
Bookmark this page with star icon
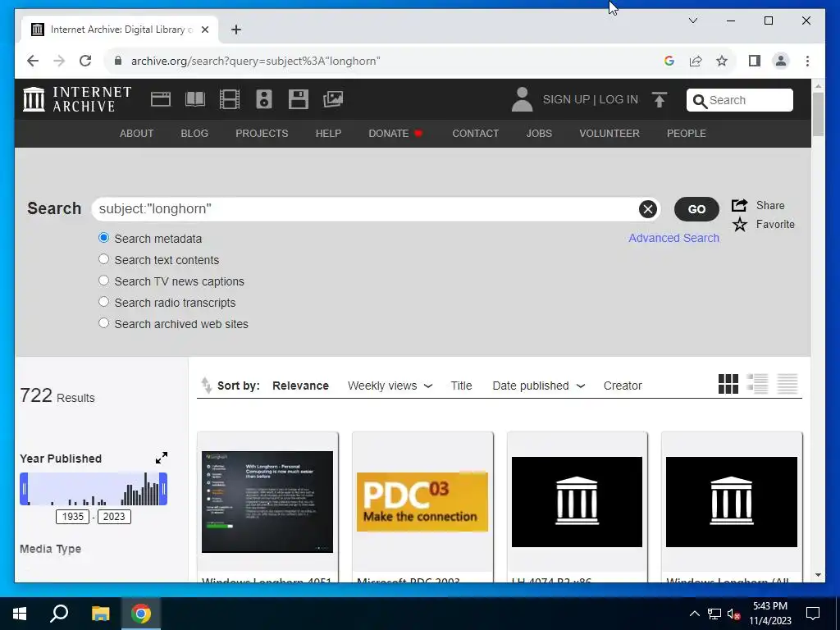point(722,61)
